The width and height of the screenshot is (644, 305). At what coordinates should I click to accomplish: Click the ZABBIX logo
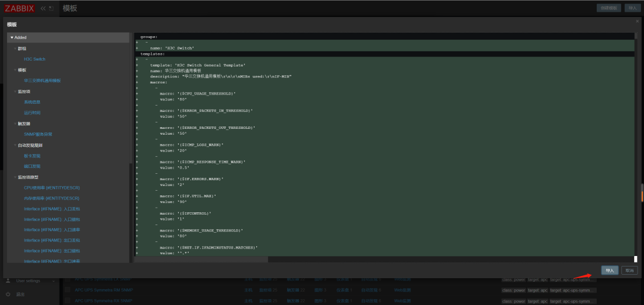tap(19, 8)
